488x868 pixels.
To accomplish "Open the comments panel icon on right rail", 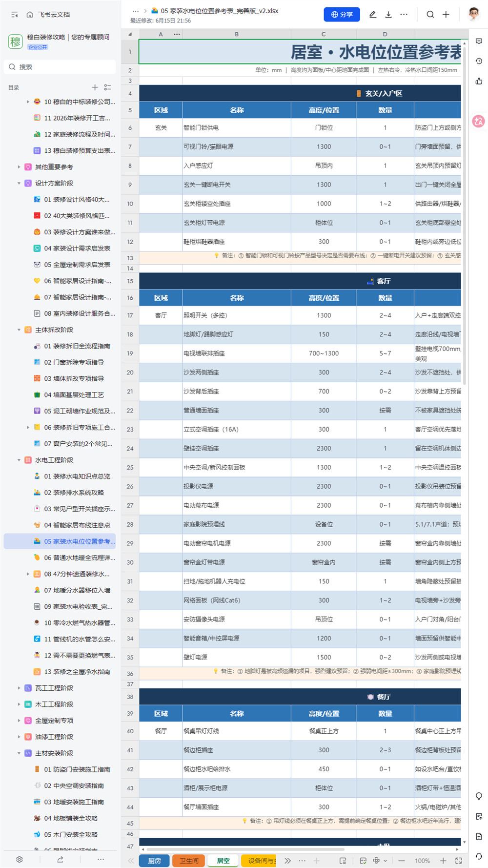I will [479, 41].
